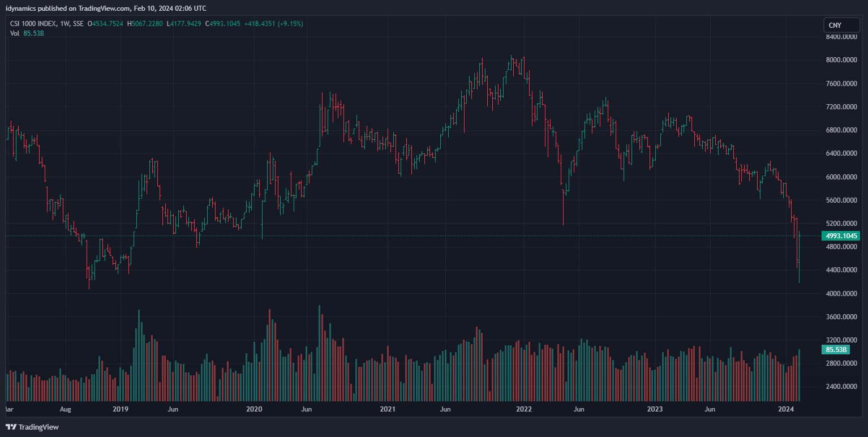Click the 2400.0000 price scale label

(x=841, y=387)
